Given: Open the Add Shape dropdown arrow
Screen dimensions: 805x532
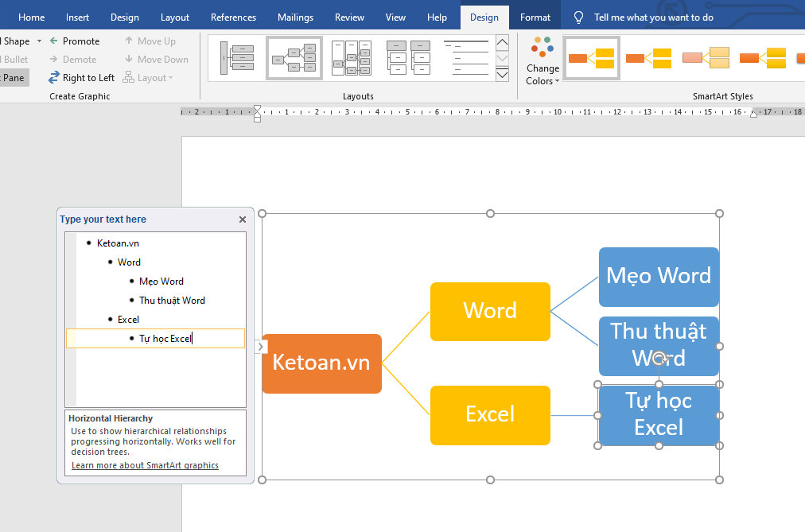Looking at the screenshot, I should [x=39, y=41].
